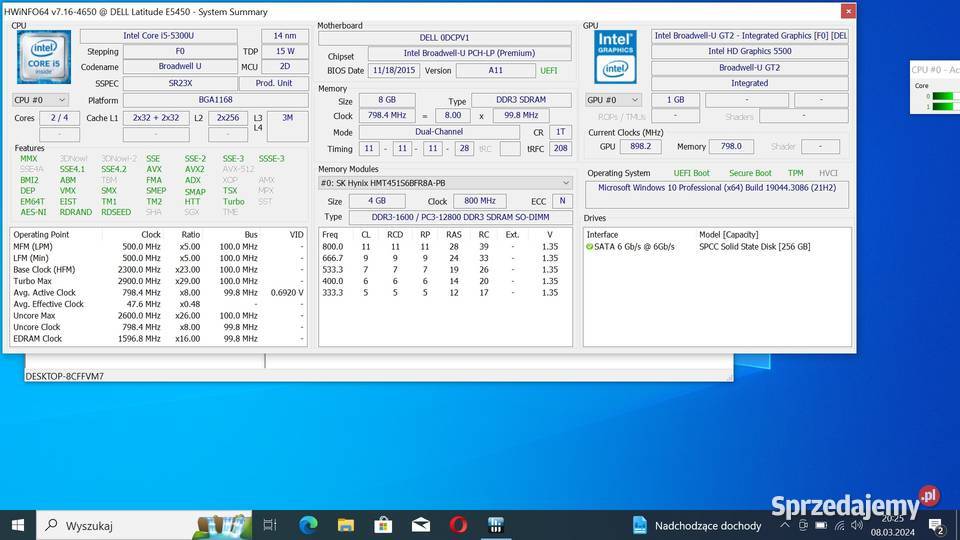Click the SSPEC value SR23X
Image resolution: width=960 pixels, height=540 pixels.
coord(180,83)
